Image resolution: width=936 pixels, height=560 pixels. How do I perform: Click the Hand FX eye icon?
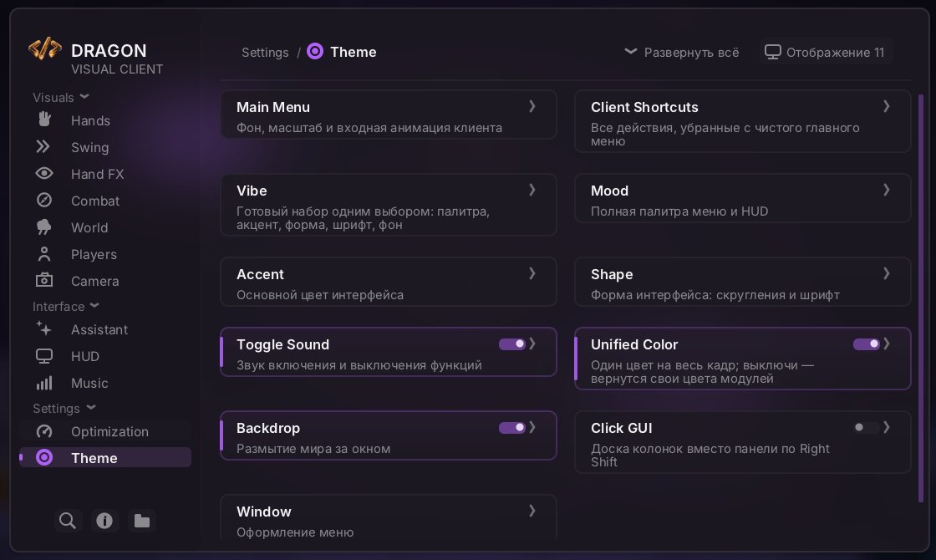point(44,173)
